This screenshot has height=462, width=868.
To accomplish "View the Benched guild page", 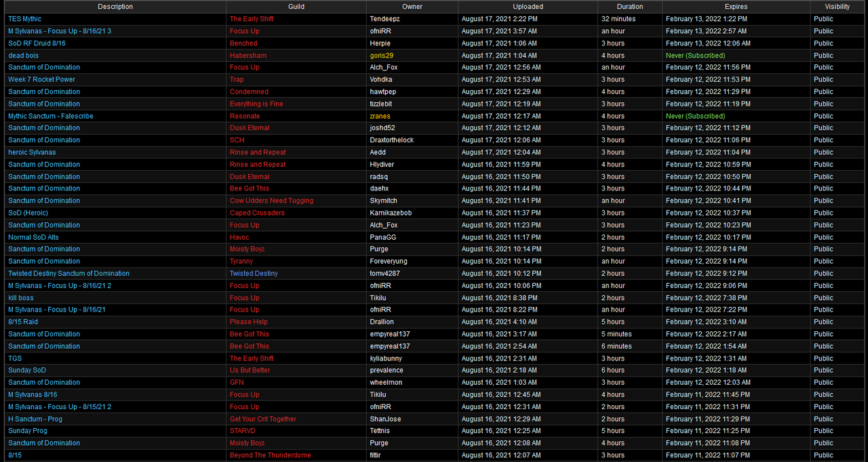I will pos(243,43).
